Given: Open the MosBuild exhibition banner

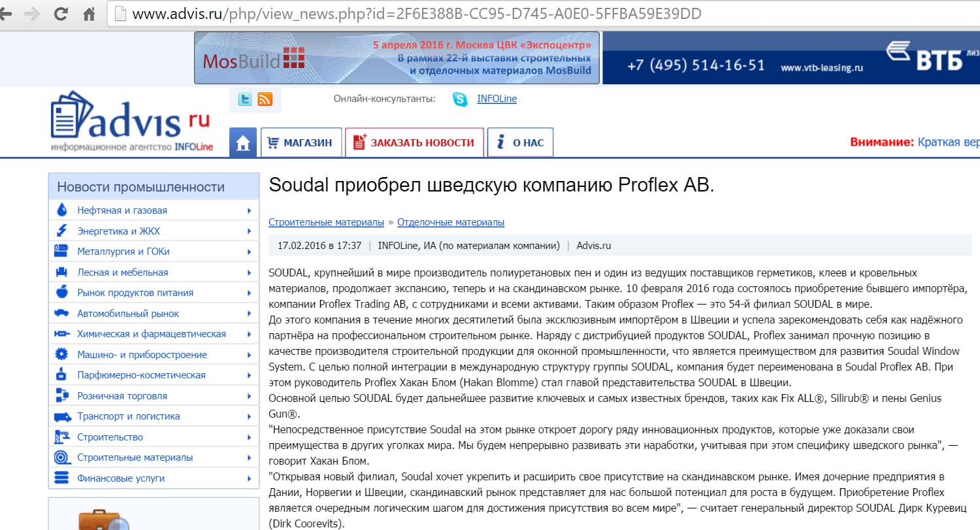Looking at the screenshot, I should point(397,58).
